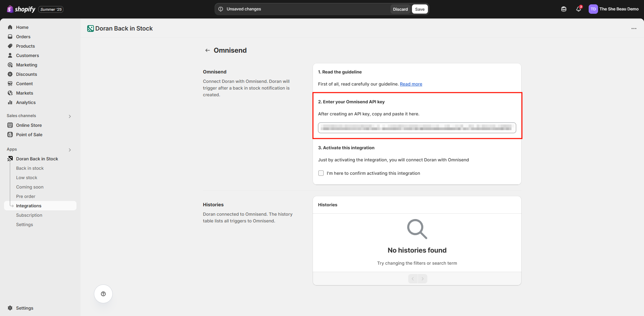Viewport: 644px width, 316px height.
Task: Open the Back in stock submenu item
Action: click(x=30, y=168)
